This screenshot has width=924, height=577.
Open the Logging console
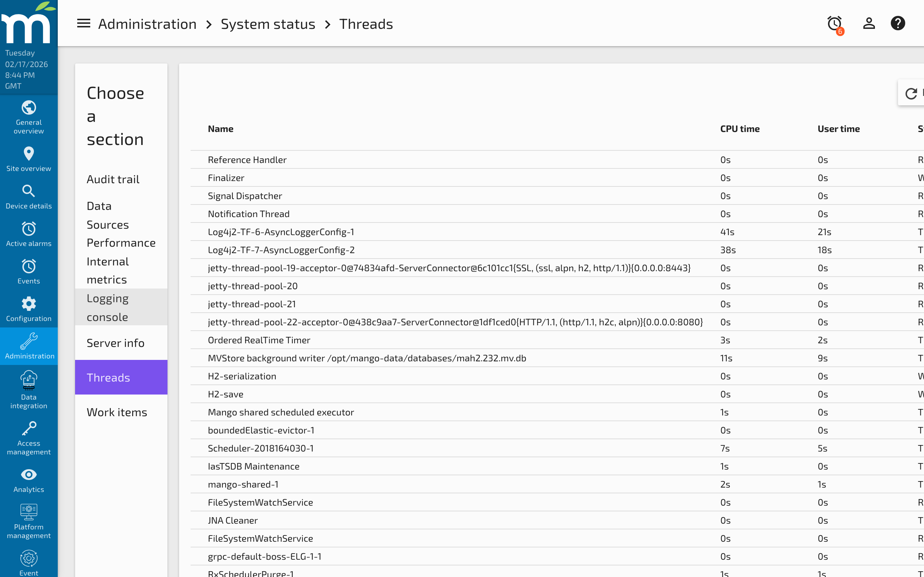(108, 307)
